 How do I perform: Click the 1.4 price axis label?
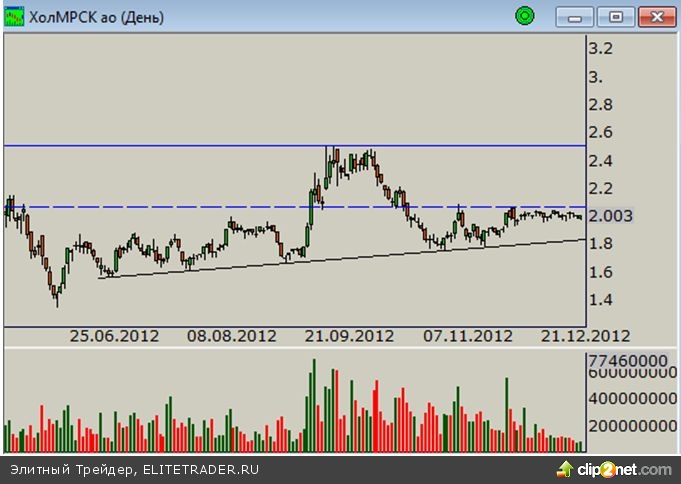click(x=600, y=300)
